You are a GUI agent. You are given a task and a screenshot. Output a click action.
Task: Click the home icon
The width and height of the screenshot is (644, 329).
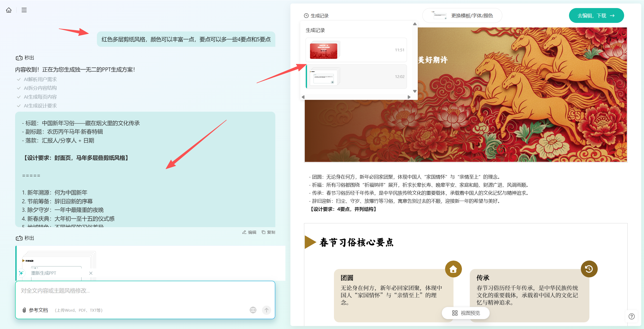tap(9, 10)
